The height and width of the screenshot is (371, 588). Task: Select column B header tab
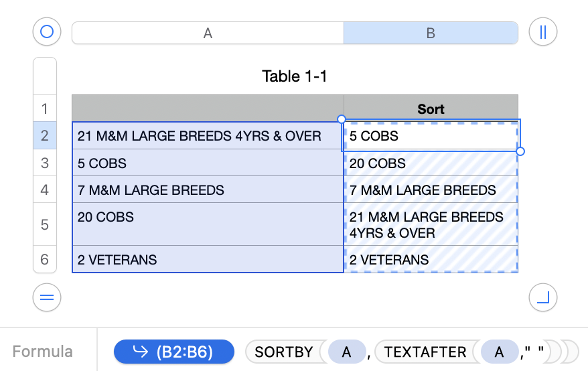431,33
